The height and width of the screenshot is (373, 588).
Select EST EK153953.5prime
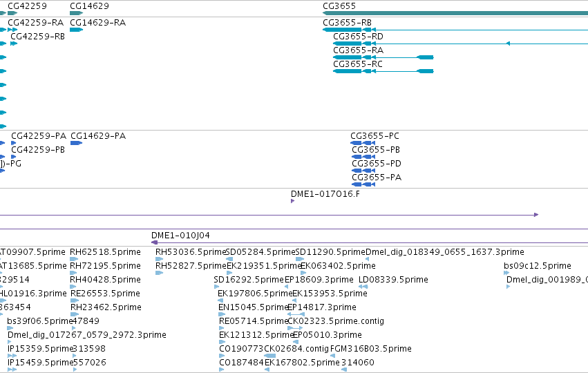(x=330, y=294)
